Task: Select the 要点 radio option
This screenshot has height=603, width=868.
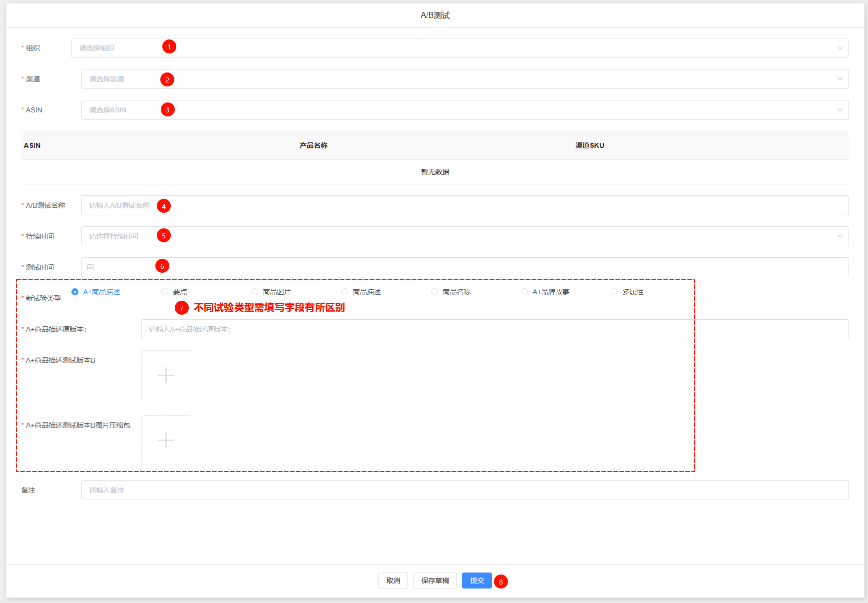Action: pos(165,292)
